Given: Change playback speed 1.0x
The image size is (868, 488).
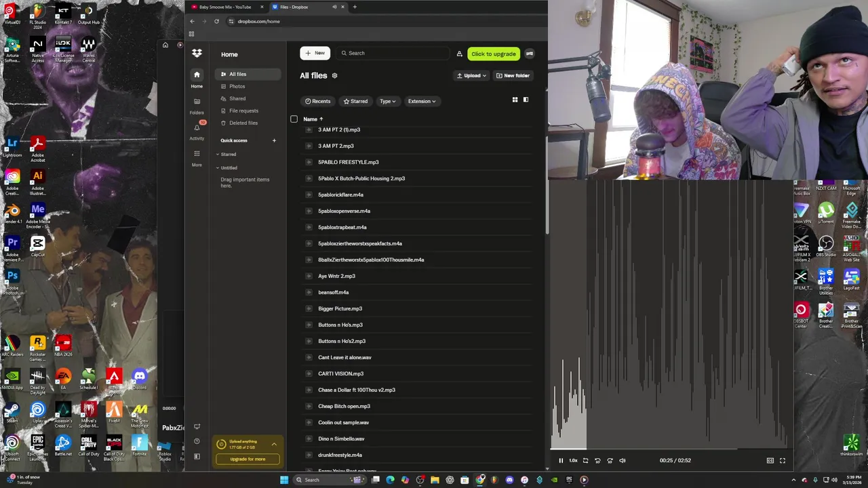Looking at the screenshot, I should [573, 460].
